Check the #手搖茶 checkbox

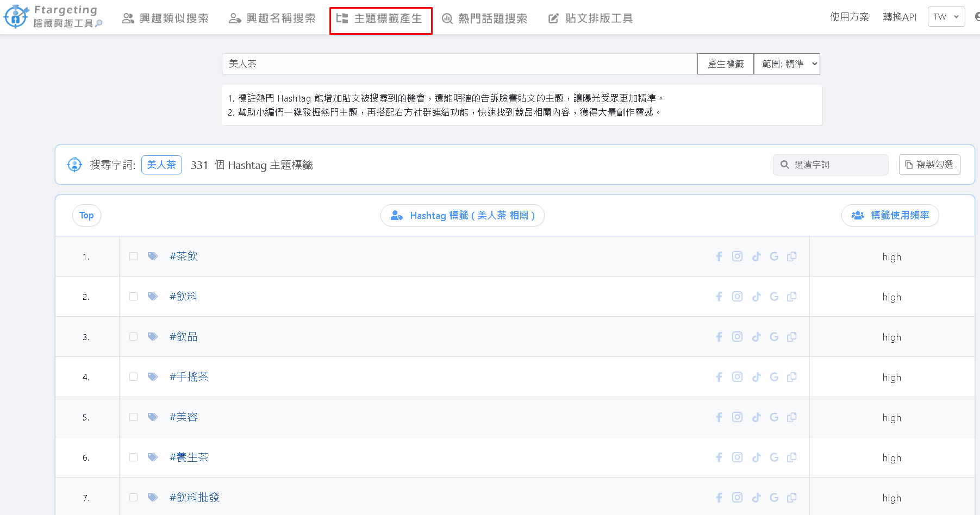(x=133, y=376)
